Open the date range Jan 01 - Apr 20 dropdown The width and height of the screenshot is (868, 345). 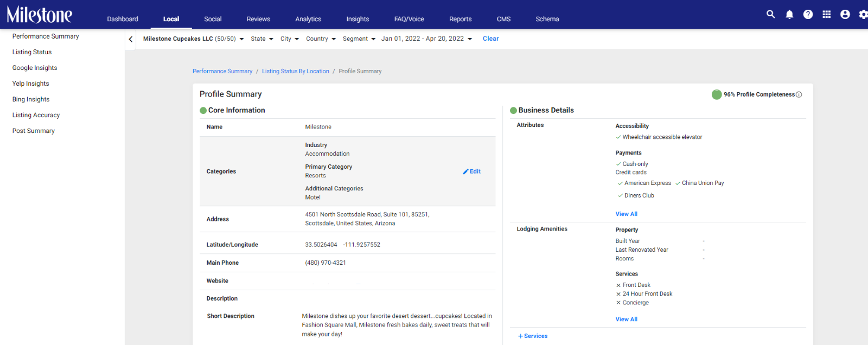pos(427,39)
